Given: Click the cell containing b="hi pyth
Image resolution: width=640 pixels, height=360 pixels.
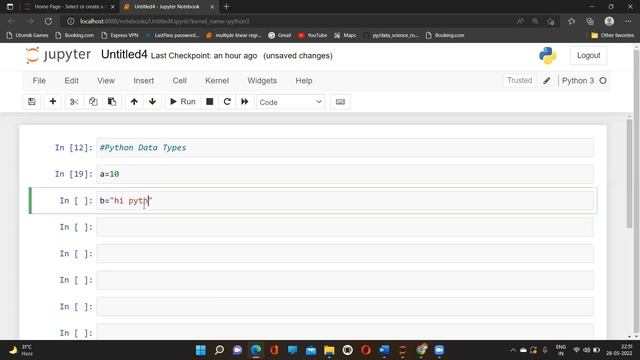Looking at the screenshot, I should (x=345, y=200).
